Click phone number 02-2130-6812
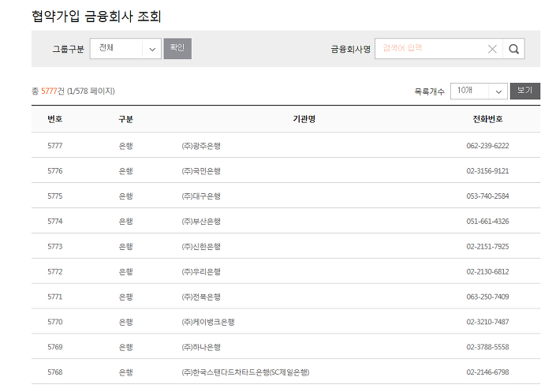Screen dimensions: 552x392 point(487,272)
